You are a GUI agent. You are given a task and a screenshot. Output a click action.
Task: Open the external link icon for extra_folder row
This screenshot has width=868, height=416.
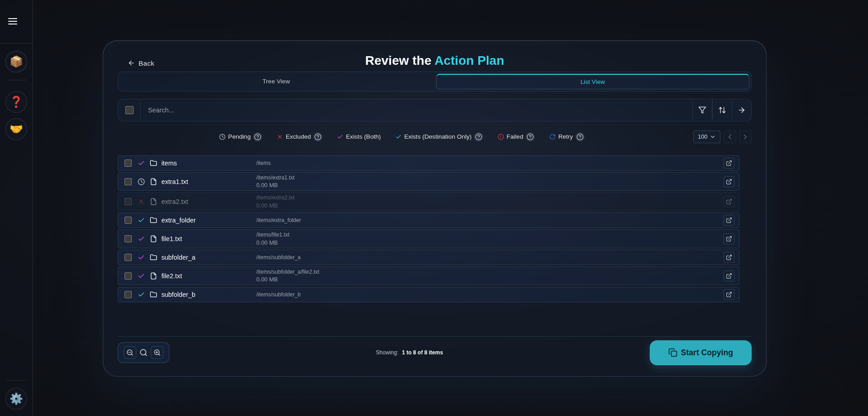729,220
